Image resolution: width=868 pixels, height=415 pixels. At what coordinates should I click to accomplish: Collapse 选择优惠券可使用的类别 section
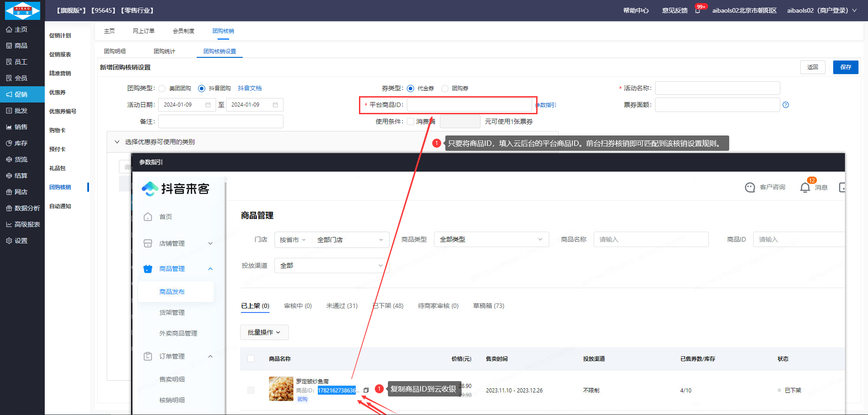pyautogui.click(x=117, y=142)
